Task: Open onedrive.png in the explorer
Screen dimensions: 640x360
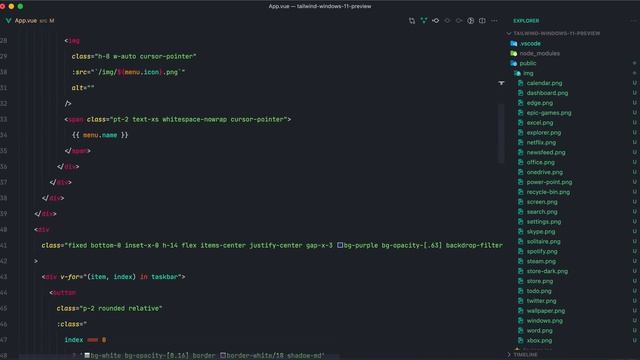Action: [544, 172]
